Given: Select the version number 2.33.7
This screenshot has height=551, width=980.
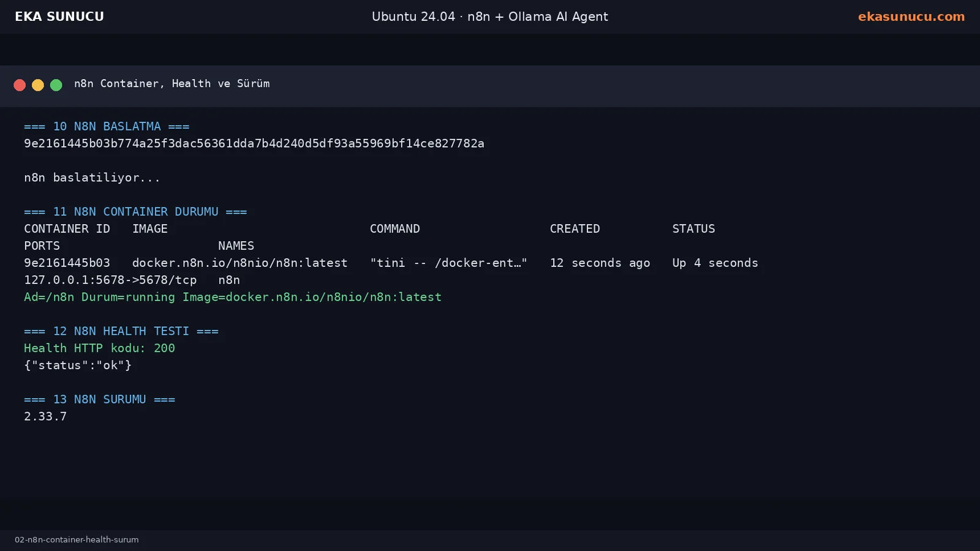Looking at the screenshot, I should point(45,416).
